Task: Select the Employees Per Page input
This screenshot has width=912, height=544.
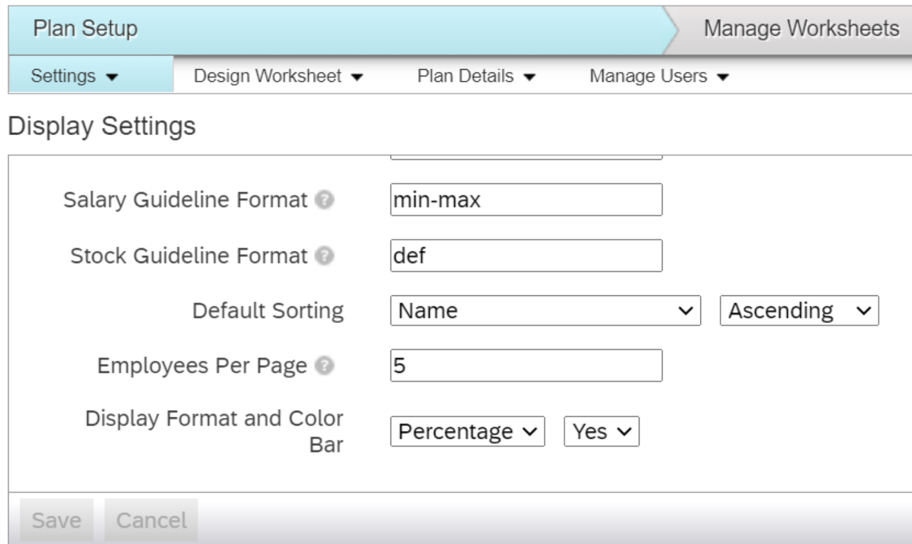Action: [526, 366]
